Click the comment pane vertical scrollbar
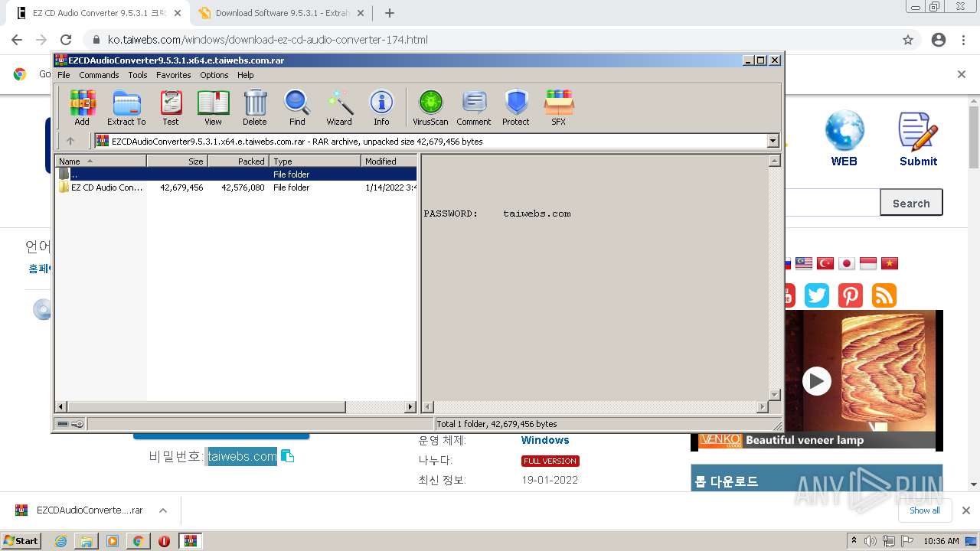Screen dimensions: 980x551 tap(774, 278)
